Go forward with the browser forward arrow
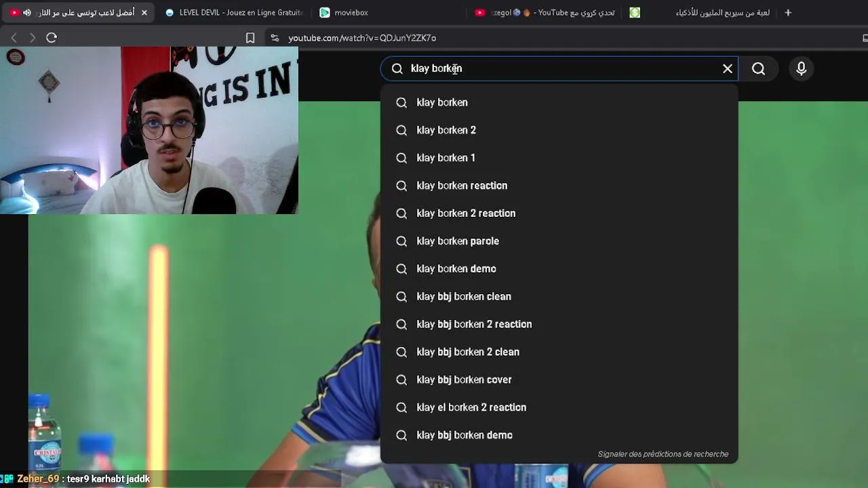The height and width of the screenshot is (488, 868). coord(32,38)
